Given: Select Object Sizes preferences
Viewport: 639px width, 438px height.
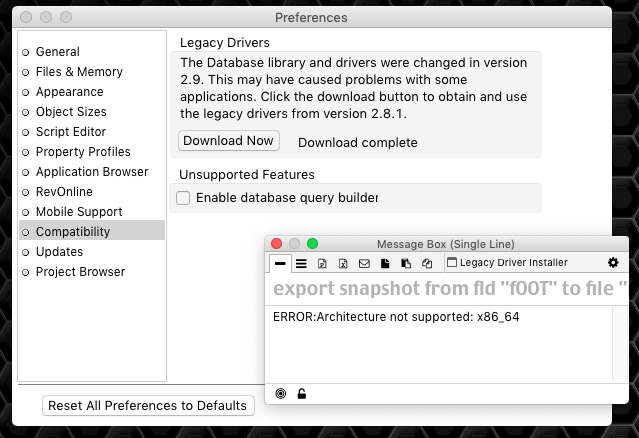Looking at the screenshot, I should click(x=92, y=112).
